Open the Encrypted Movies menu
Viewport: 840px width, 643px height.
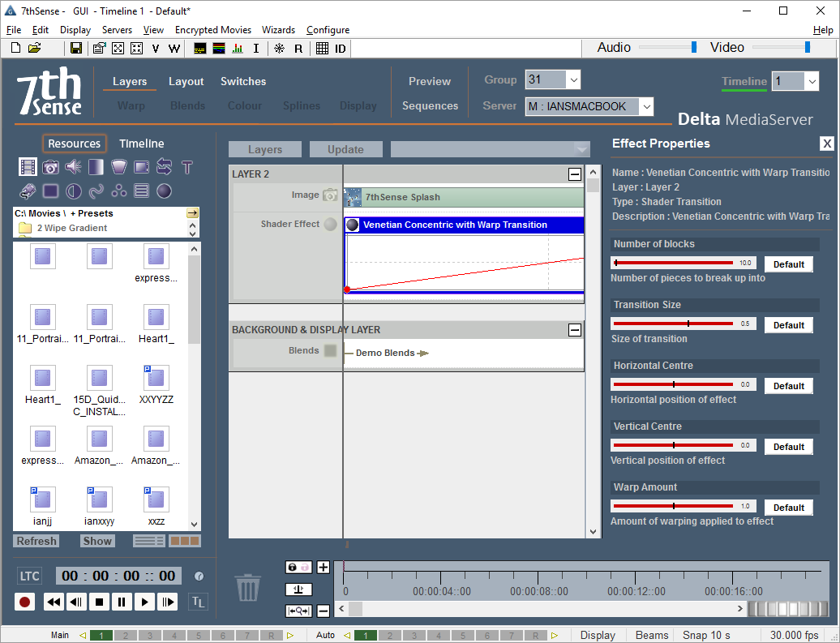point(213,30)
